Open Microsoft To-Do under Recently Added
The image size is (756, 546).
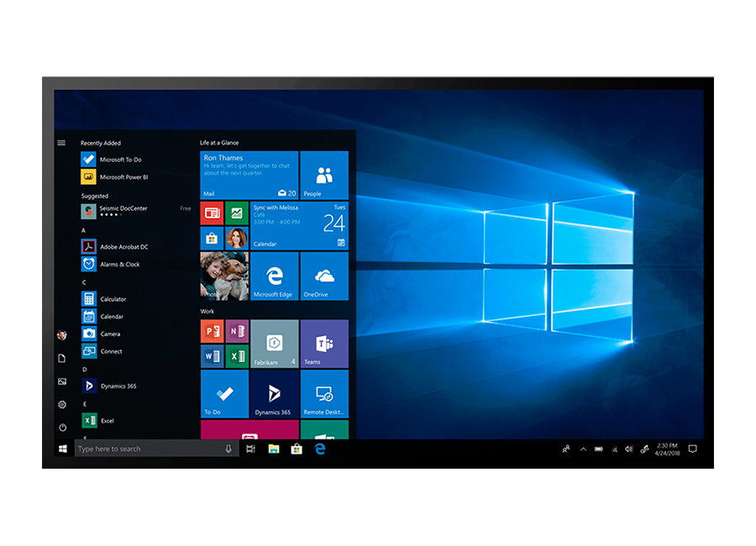coord(120,159)
